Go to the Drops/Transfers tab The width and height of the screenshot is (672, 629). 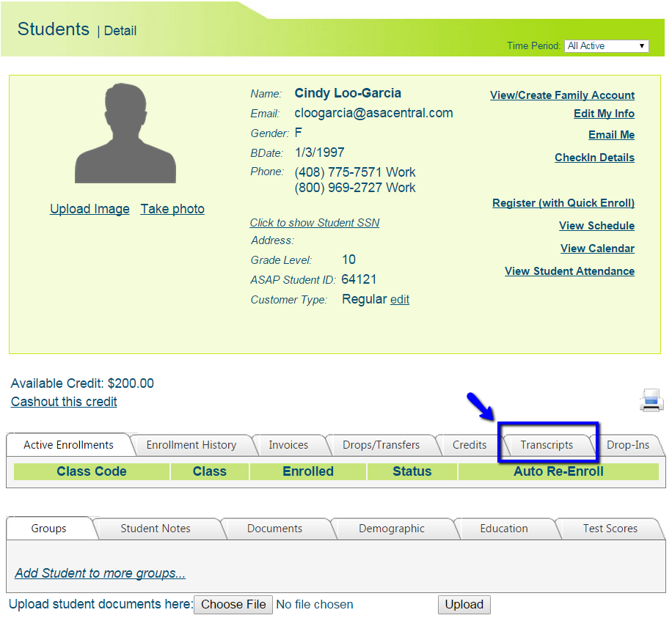tap(381, 445)
